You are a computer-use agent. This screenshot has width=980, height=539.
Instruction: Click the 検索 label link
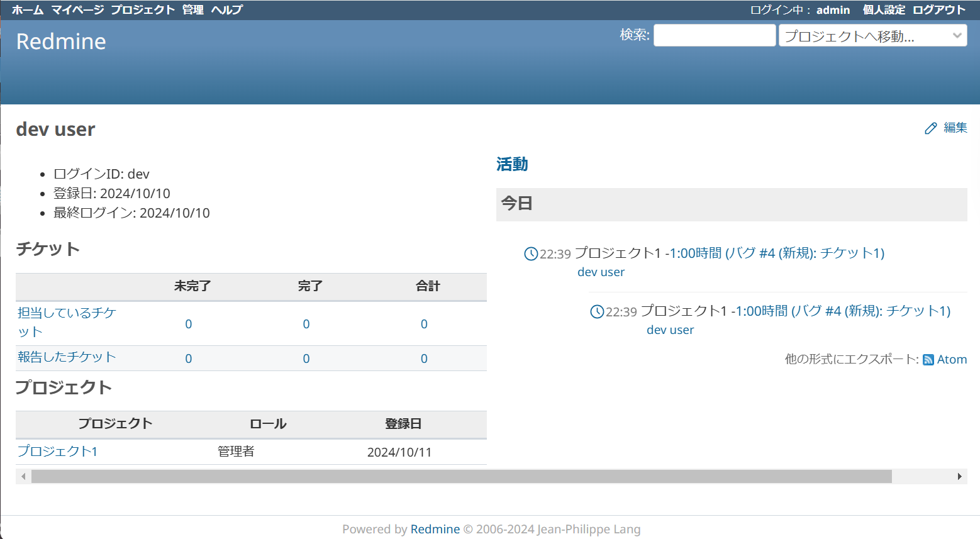click(x=633, y=35)
